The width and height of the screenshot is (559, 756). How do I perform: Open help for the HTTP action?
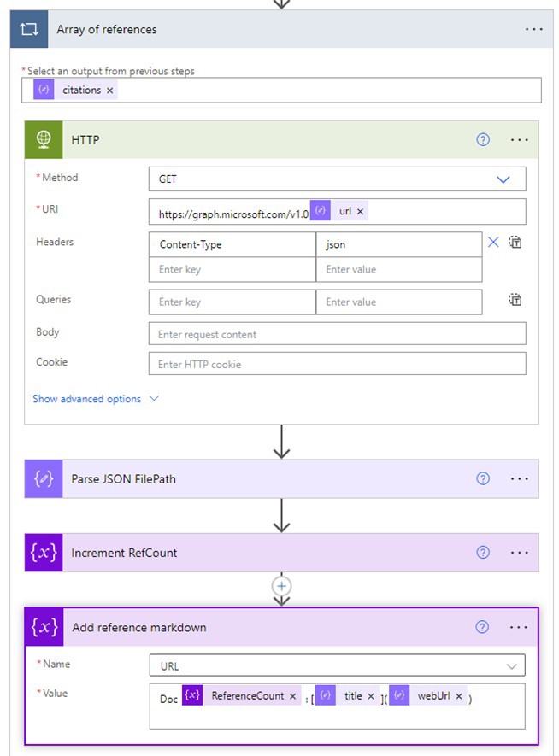pos(483,139)
